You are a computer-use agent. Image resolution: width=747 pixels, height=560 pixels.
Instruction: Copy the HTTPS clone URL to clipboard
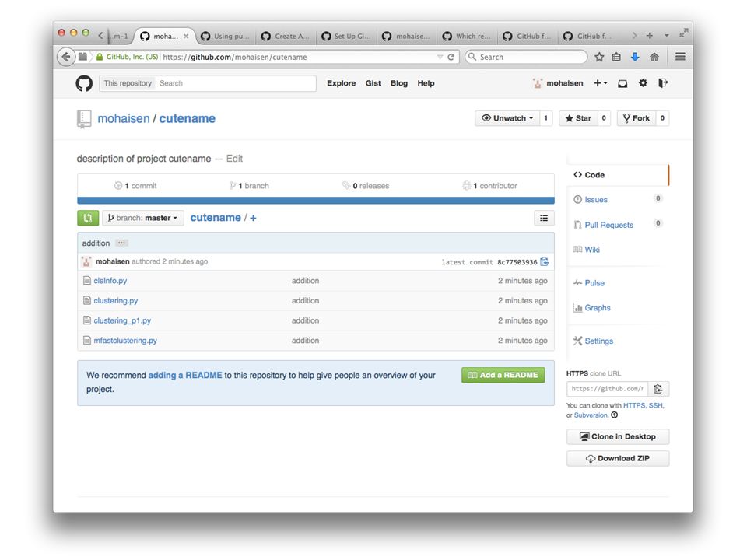pyautogui.click(x=658, y=389)
